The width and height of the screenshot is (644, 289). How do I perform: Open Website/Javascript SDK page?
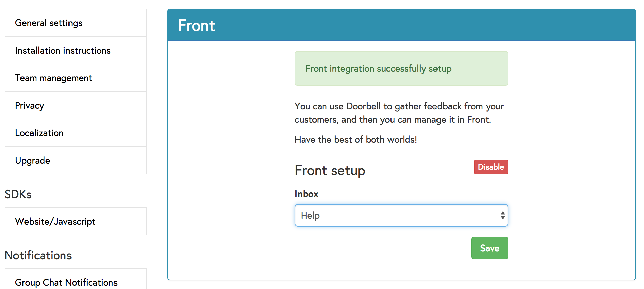(x=76, y=221)
